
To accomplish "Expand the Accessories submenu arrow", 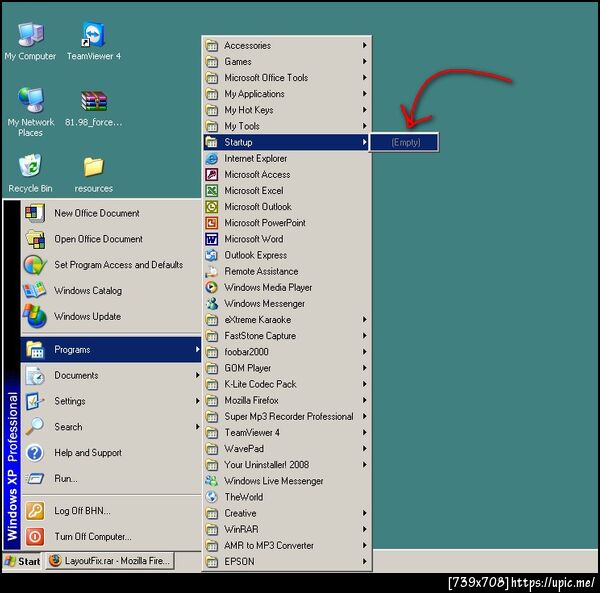I will coord(364,45).
